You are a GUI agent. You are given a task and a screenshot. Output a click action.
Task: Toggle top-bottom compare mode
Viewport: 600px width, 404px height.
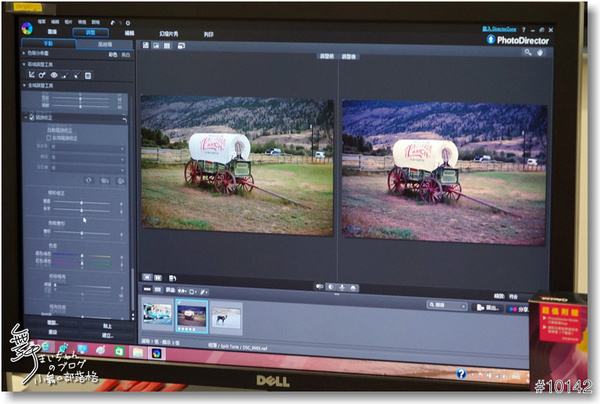tap(342, 287)
